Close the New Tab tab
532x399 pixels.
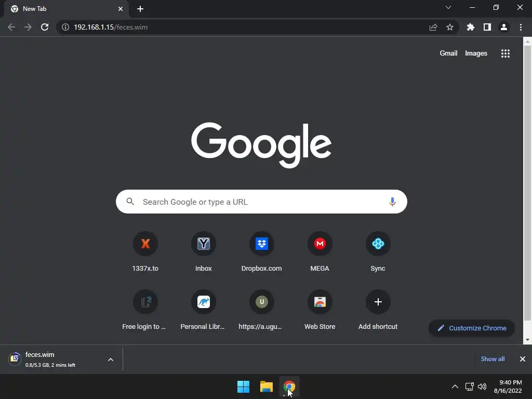pyautogui.click(x=121, y=9)
